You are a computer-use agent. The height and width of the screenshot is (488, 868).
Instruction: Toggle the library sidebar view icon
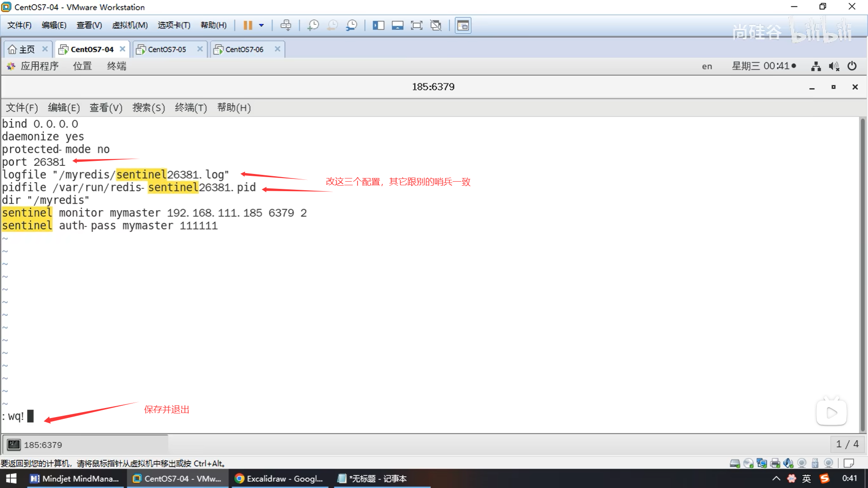(x=378, y=25)
